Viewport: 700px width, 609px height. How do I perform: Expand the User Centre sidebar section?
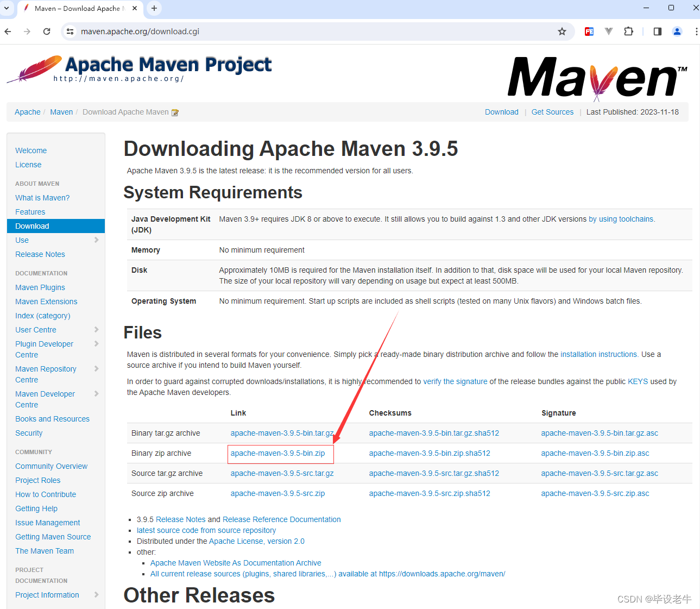pos(96,330)
